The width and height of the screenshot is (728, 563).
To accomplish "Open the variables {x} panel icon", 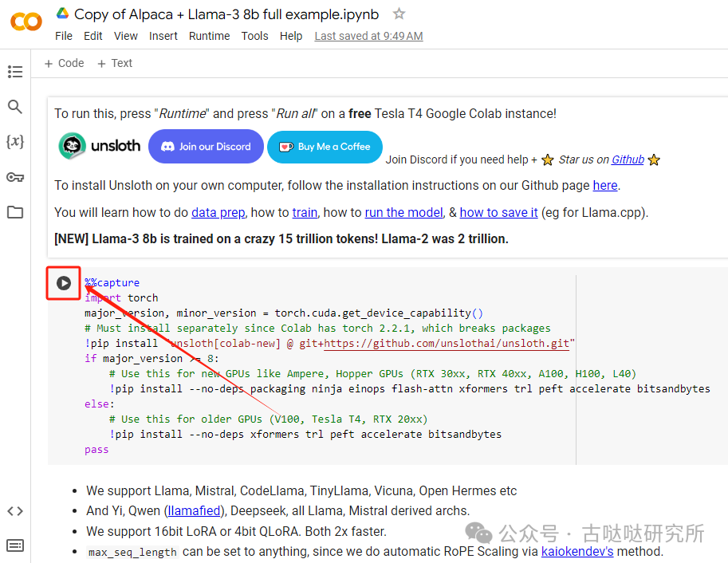I will point(15,141).
